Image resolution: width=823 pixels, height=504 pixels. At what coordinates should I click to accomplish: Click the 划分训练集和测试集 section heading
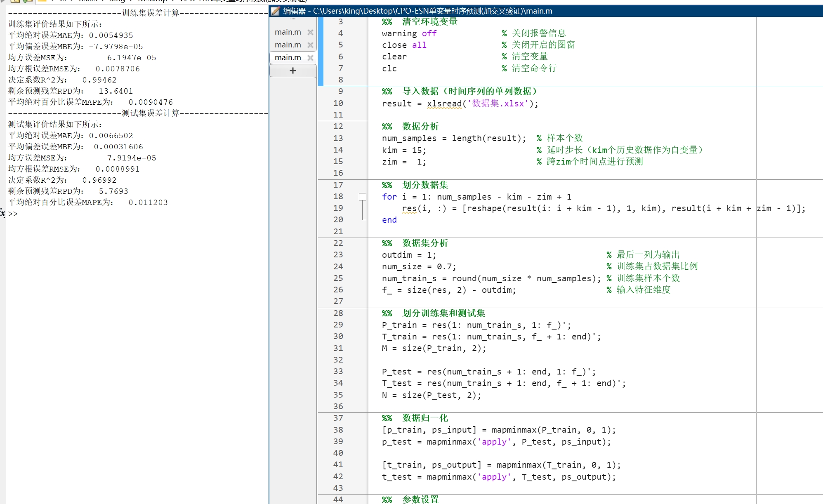coord(443,313)
